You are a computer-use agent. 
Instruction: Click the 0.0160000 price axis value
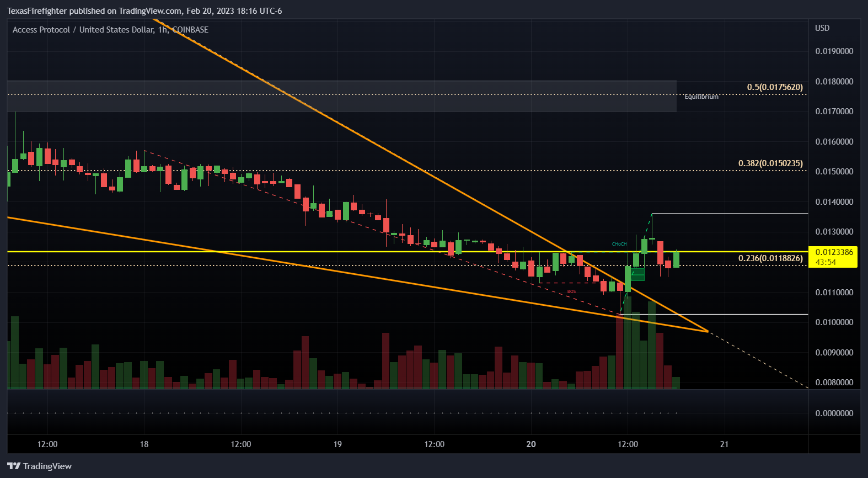[834, 142]
